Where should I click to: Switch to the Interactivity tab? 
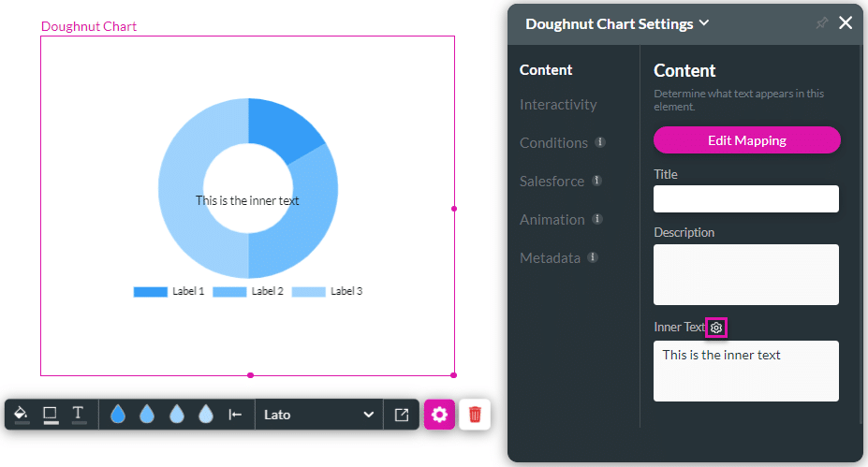click(x=558, y=105)
